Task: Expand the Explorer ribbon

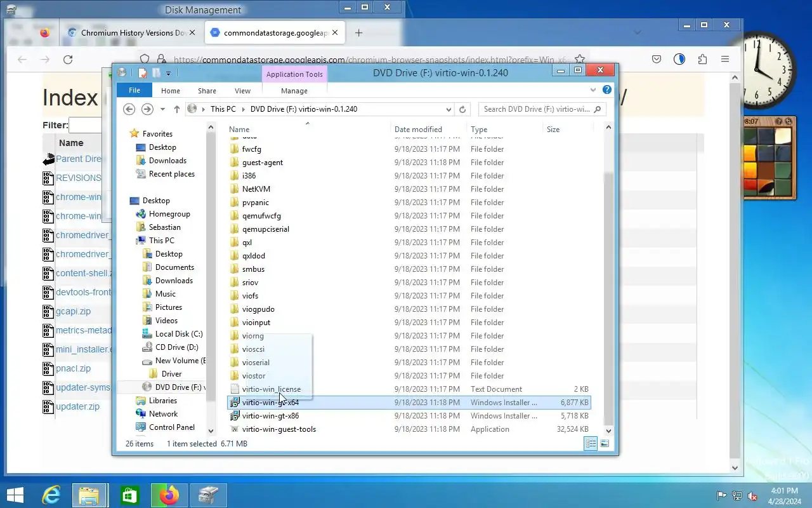Action: pos(593,90)
